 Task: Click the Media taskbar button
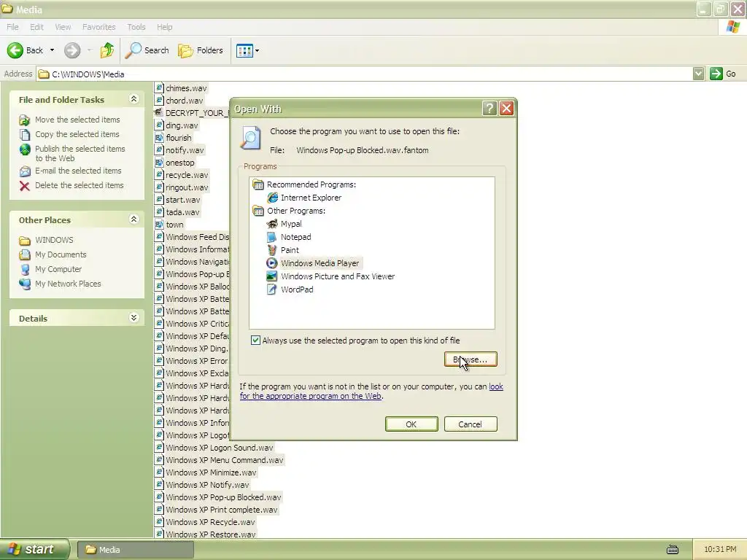[x=135, y=550]
